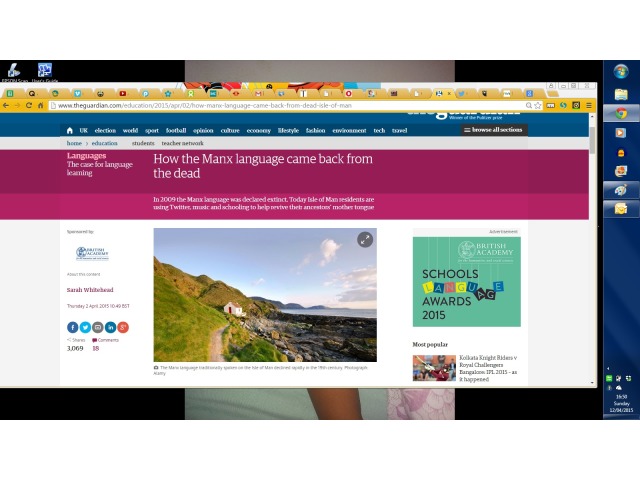Open Windows Explorer from the taskbar

pos(621,94)
